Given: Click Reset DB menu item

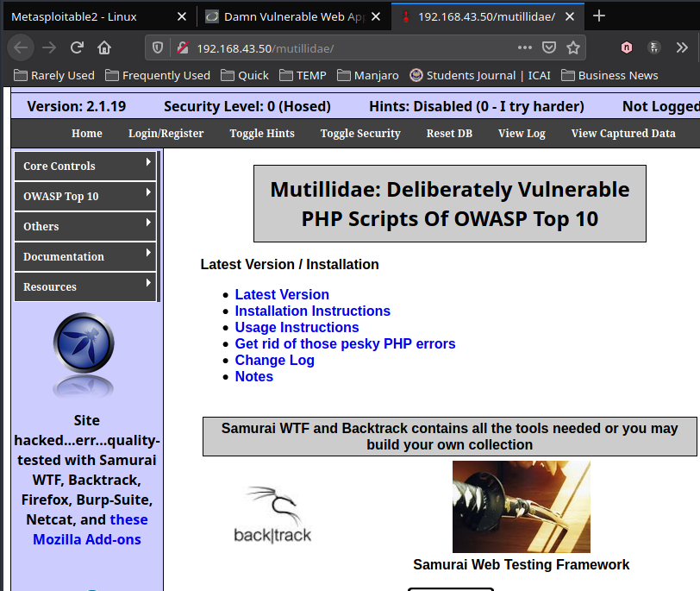Looking at the screenshot, I should (x=449, y=133).
